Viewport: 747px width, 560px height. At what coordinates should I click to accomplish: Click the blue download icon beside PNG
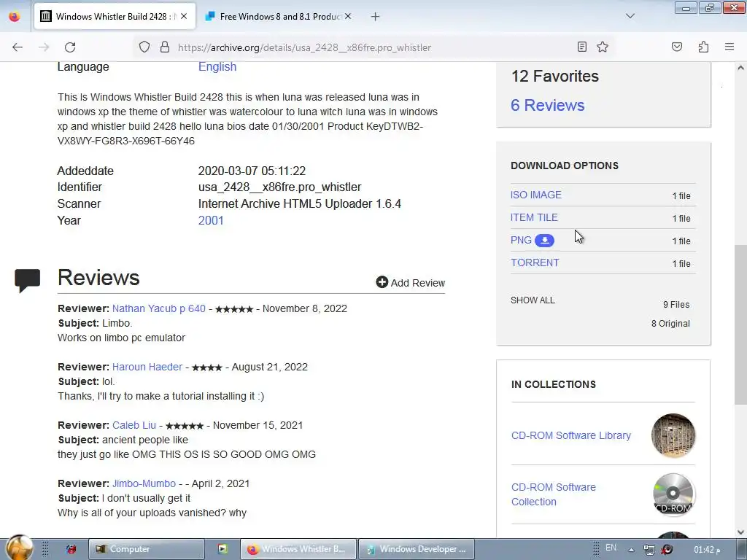[544, 241]
